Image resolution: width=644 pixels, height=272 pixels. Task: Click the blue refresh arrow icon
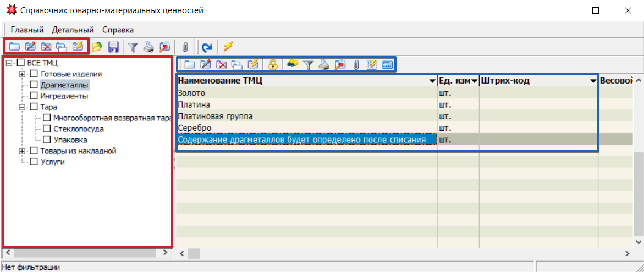207,47
